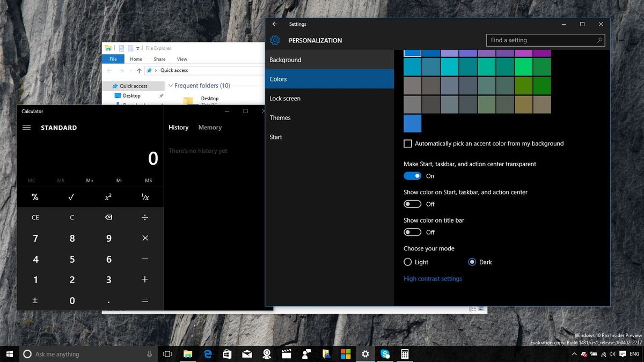Select the square root function in Calculator
The image size is (644, 362).
pos(71,197)
